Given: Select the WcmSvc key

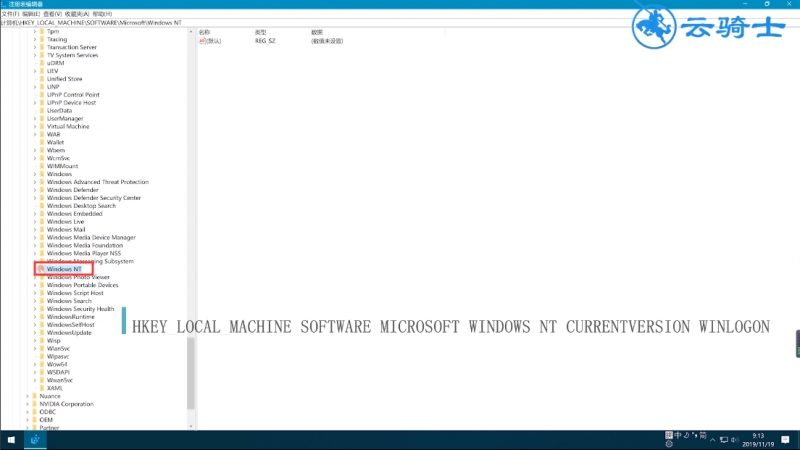Looking at the screenshot, I should [58, 158].
